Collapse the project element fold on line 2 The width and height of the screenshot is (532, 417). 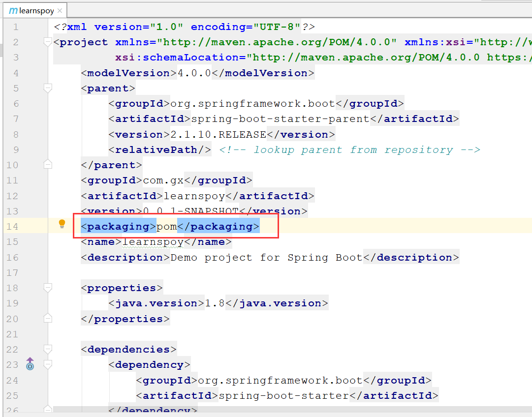(x=48, y=42)
